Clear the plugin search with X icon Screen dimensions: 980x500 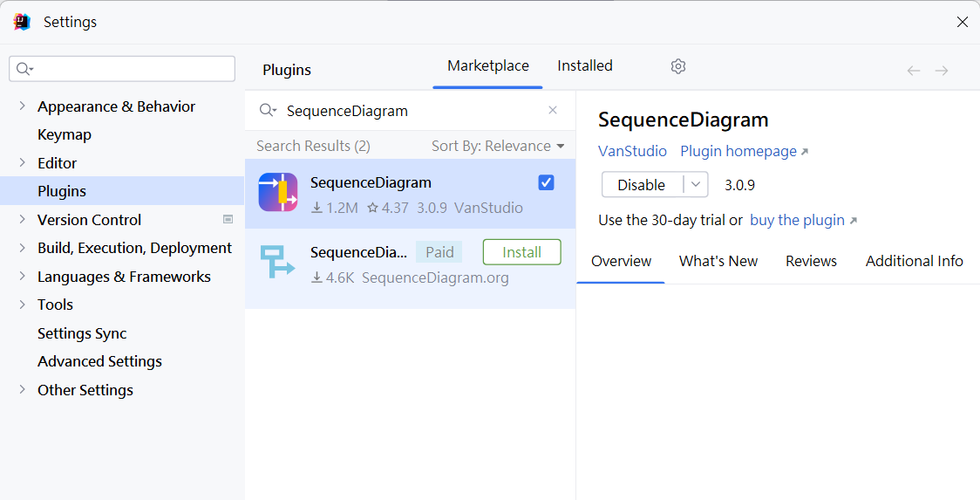[553, 110]
